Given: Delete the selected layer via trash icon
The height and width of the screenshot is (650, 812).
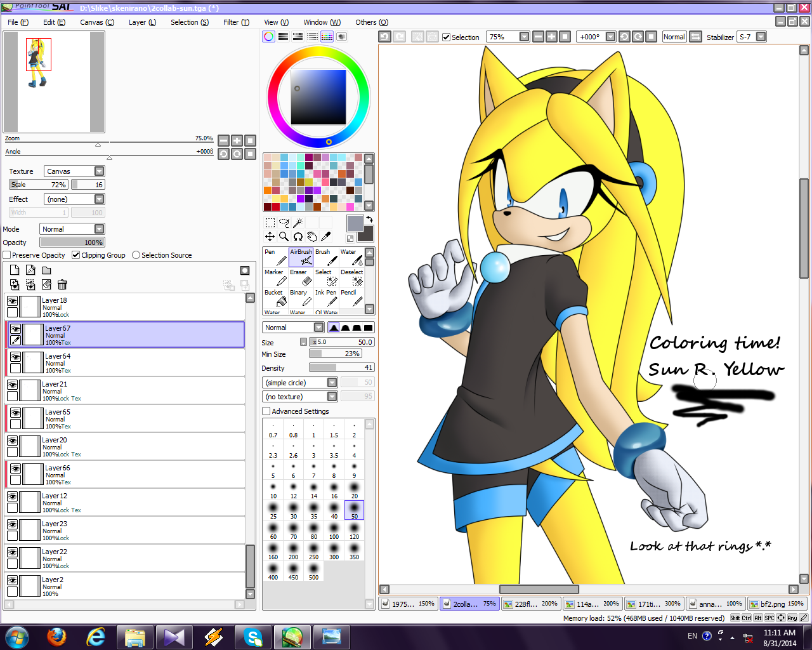Looking at the screenshot, I should (62, 284).
